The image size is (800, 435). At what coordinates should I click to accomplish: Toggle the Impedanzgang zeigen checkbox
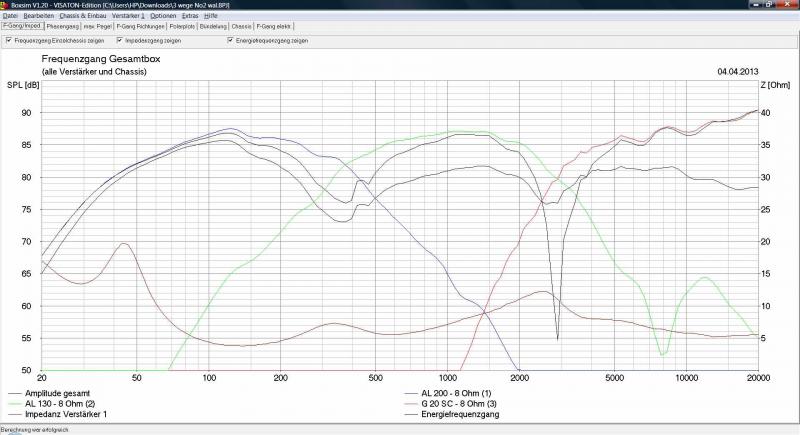(x=120, y=41)
